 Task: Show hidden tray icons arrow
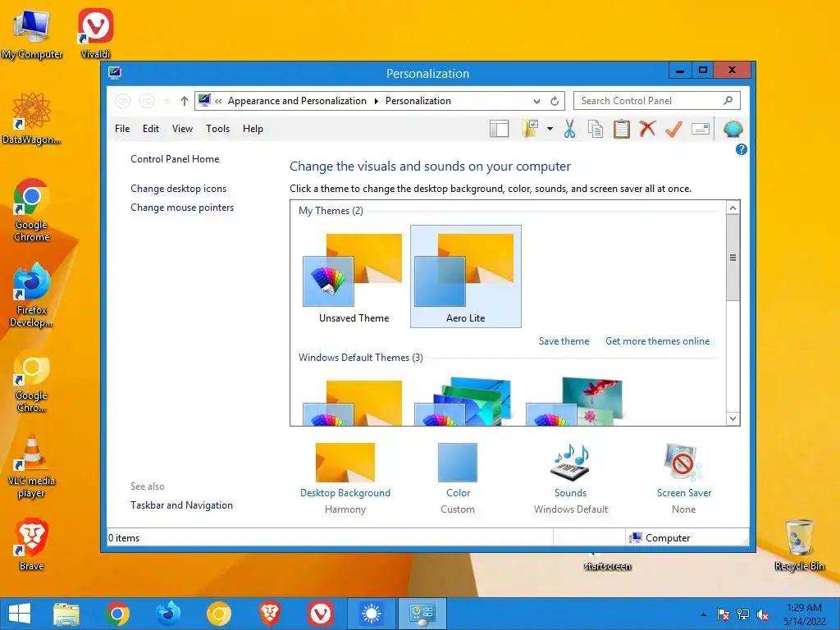point(703,615)
